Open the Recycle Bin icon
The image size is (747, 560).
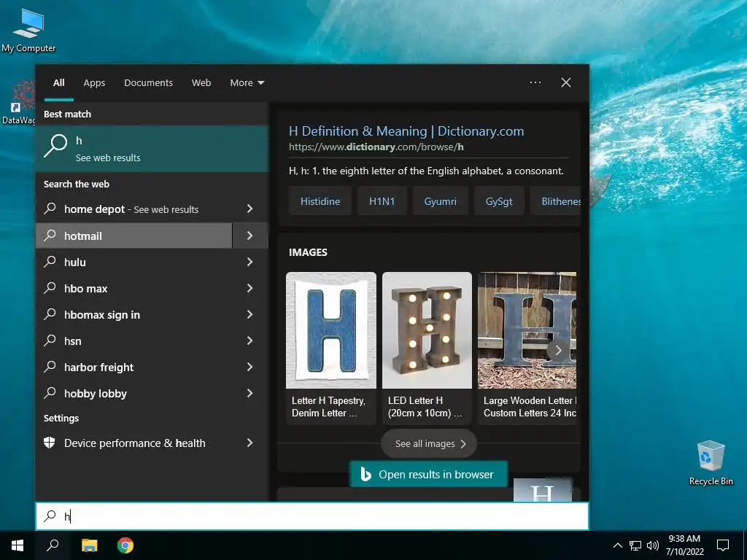click(x=711, y=463)
